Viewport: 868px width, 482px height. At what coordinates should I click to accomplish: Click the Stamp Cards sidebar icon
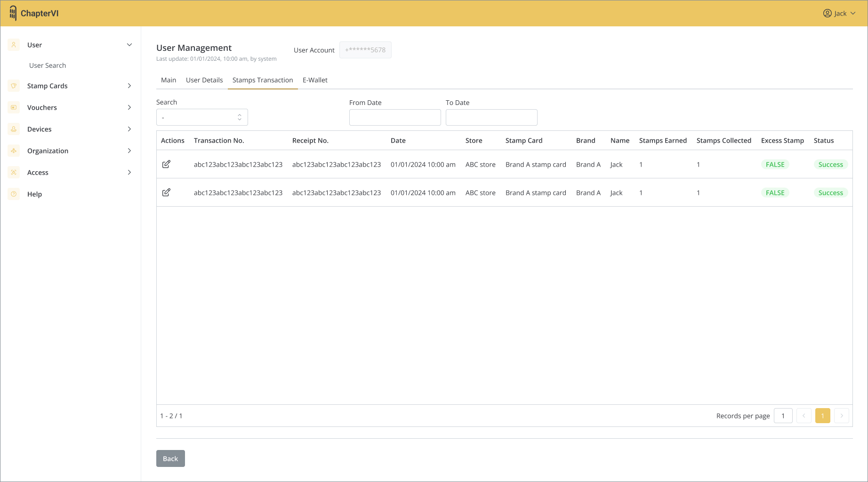pos(14,86)
